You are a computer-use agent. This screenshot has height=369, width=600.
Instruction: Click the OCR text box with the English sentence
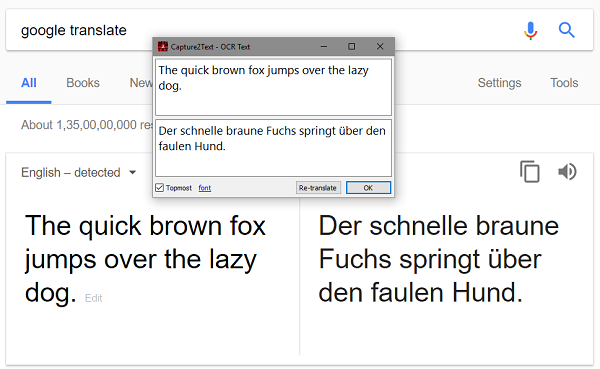(x=274, y=87)
